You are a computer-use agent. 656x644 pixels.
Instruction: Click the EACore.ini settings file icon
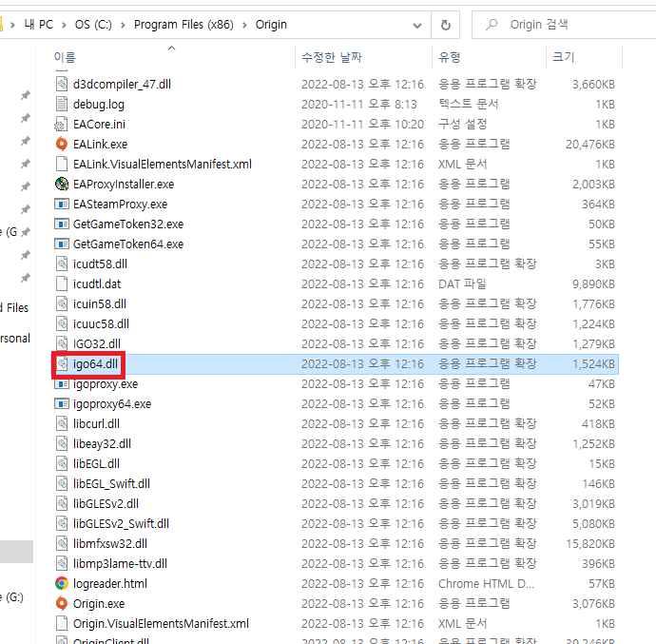[62, 125]
